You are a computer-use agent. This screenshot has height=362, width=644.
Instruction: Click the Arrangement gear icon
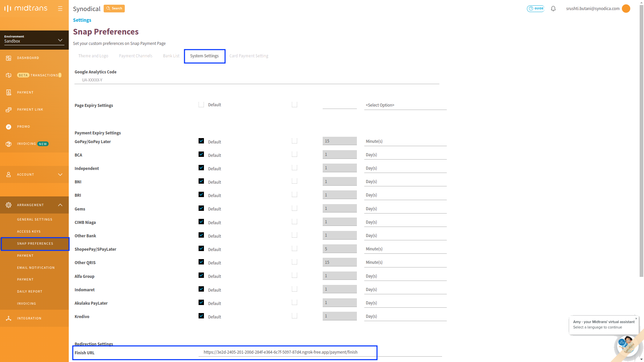[x=9, y=205]
